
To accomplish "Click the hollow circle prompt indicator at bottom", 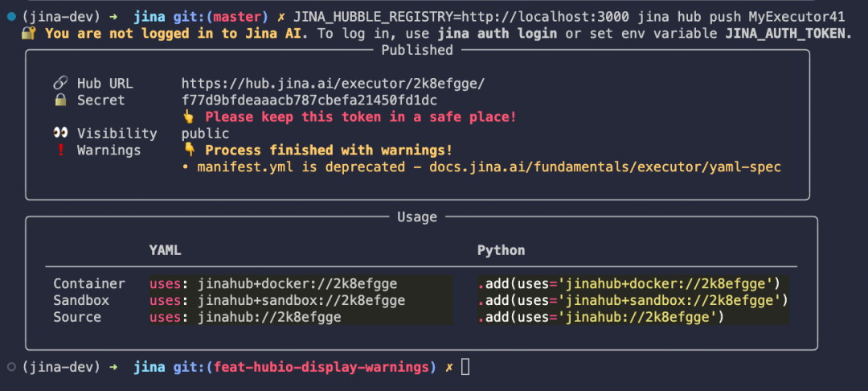I will (11, 366).
